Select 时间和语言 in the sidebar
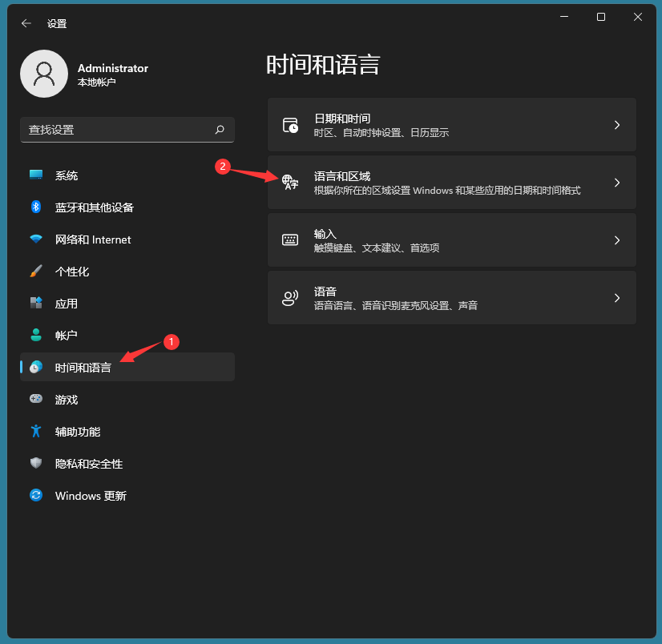 (x=127, y=367)
